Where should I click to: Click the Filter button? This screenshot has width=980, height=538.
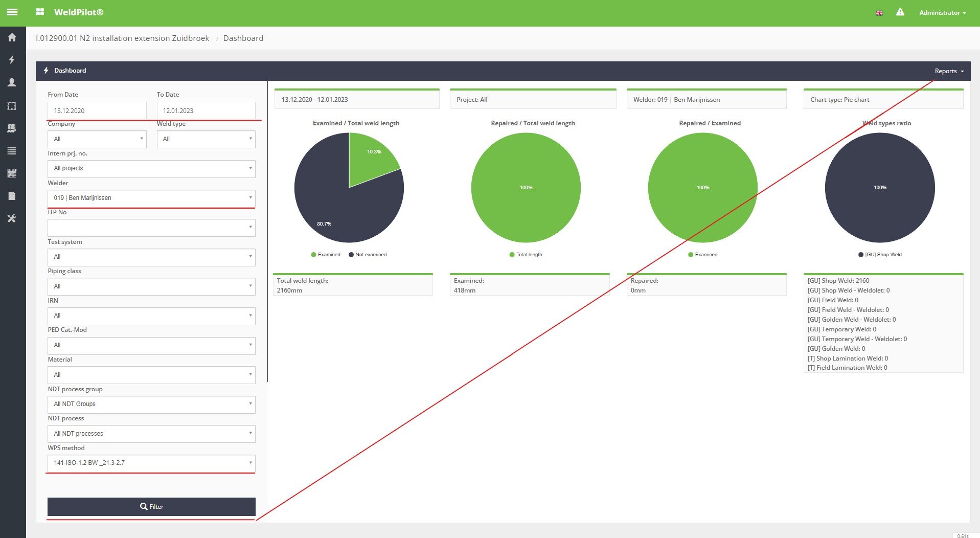151,507
